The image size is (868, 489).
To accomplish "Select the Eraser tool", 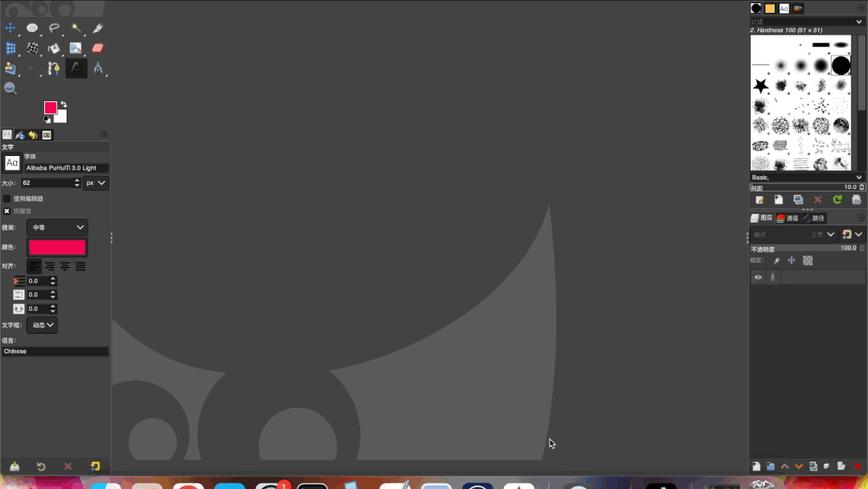I will coord(98,48).
